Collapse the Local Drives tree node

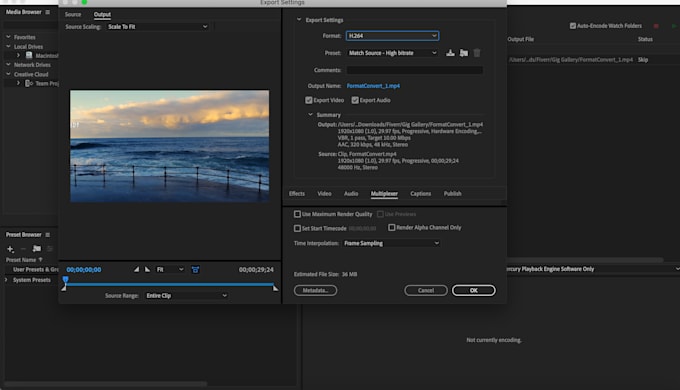(x=8, y=46)
